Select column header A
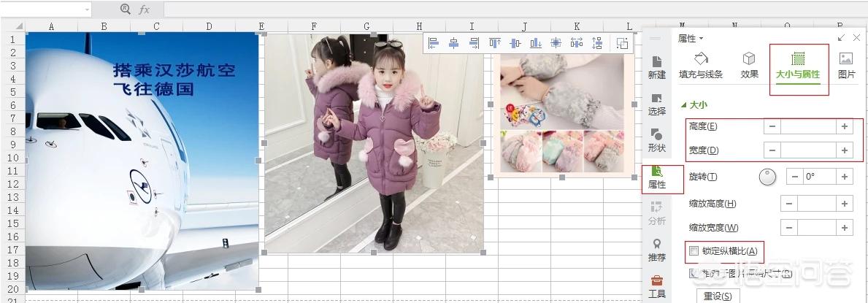868x303 pixels. click(52, 26)
